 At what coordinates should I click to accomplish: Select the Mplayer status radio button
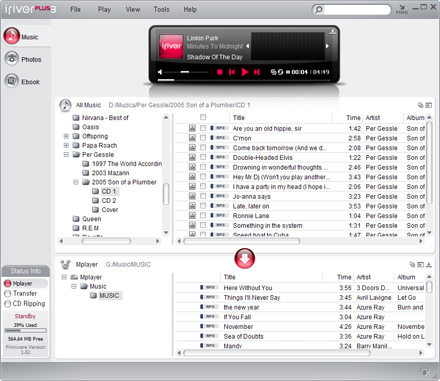(8, 284)
